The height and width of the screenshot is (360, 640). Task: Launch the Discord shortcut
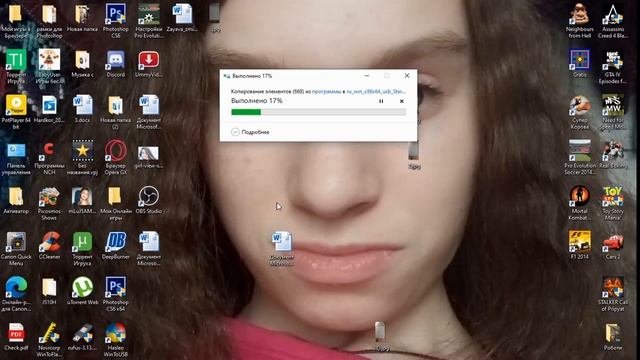tap(116, 64)
